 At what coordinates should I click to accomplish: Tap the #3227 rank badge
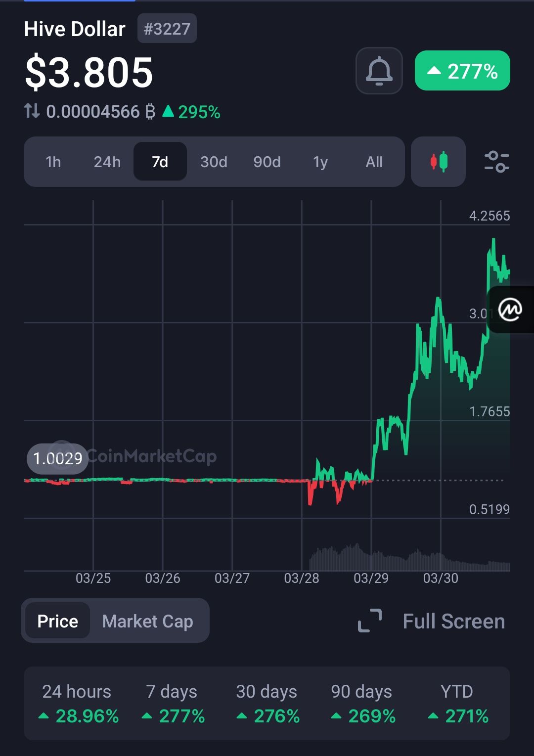point(167,29)
